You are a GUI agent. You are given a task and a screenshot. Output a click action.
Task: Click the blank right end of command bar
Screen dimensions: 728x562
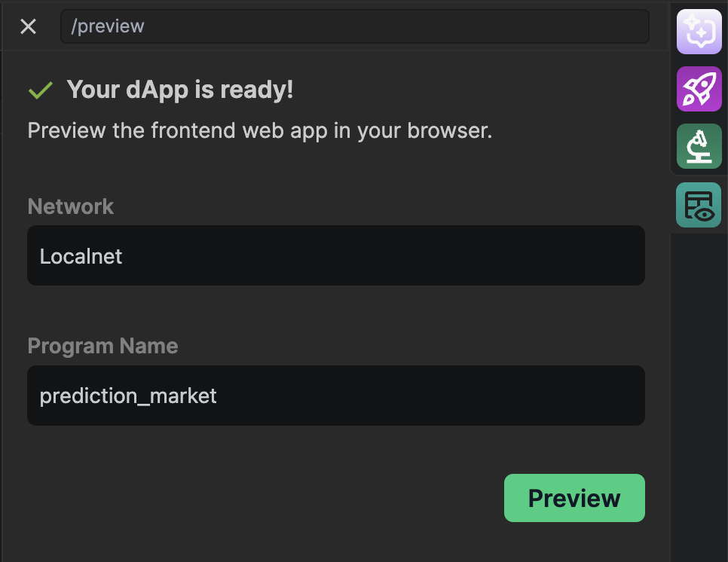pyautogui.click(x=588, y=26)
